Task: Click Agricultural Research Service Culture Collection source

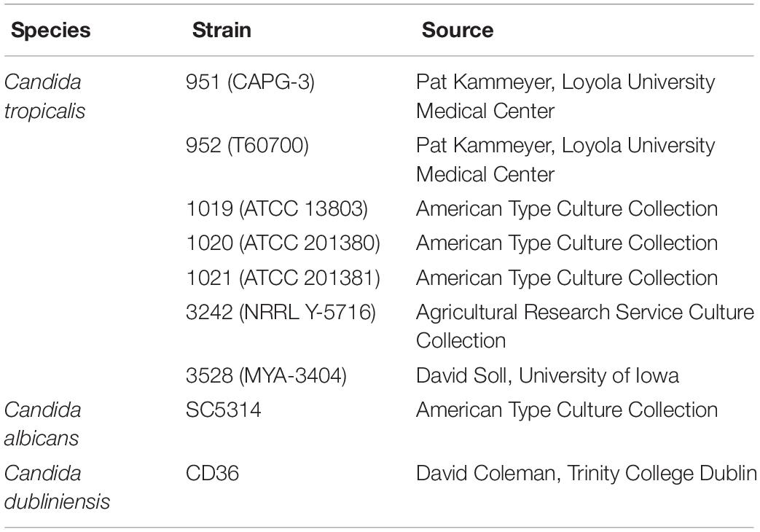Action: tap(585, 326)
